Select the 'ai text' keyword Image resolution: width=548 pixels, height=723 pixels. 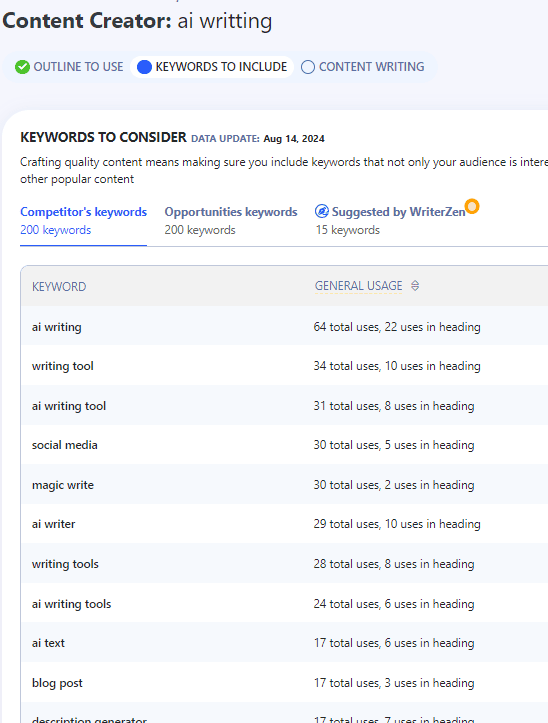(48, 643)
